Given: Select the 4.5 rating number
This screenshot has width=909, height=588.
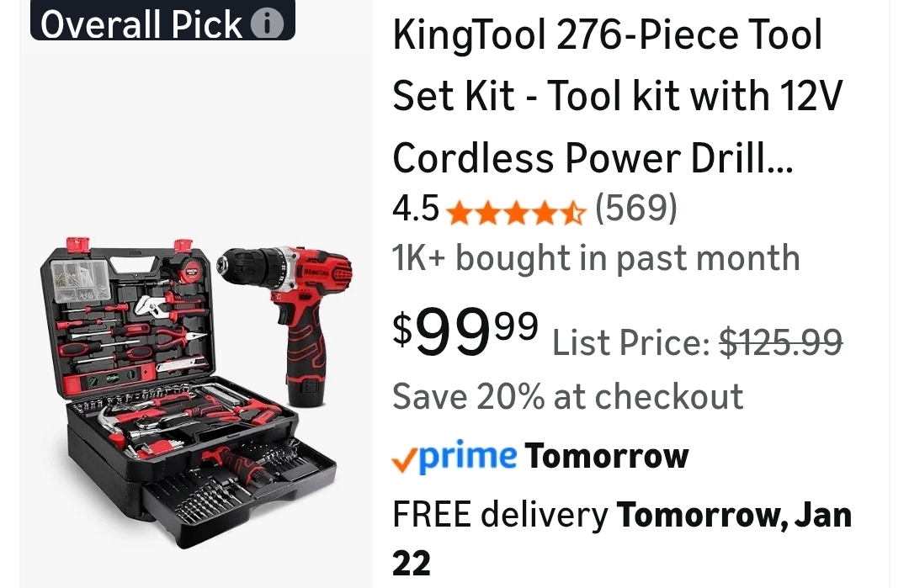Looking at the screenshot, I should pos(415,209).
